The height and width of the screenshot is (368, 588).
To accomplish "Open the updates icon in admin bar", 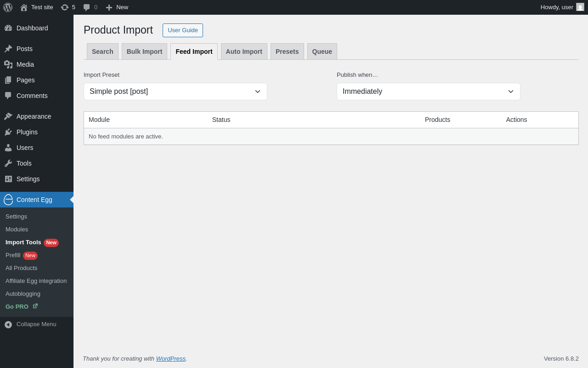I will tap(65, 7).
